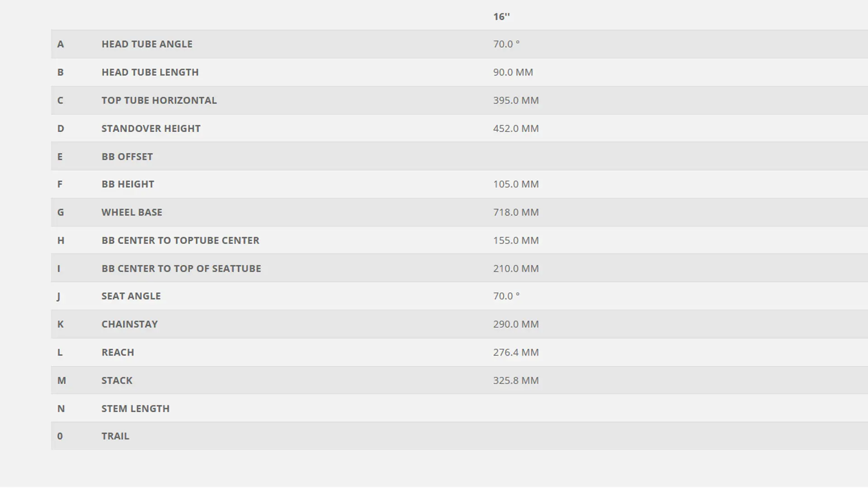Click the Head Tube Length label
868x488 pixels.
[x=150, y=72]
